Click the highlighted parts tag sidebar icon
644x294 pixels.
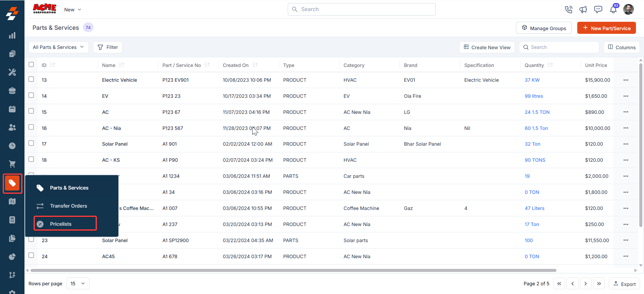pyautogui.click(x=12, y=183)
